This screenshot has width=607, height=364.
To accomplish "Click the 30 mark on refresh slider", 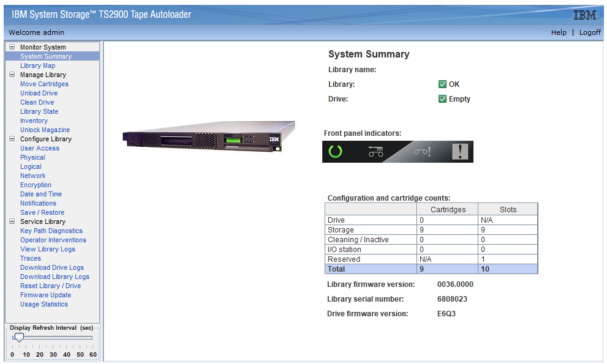I will tap(53, 354).
